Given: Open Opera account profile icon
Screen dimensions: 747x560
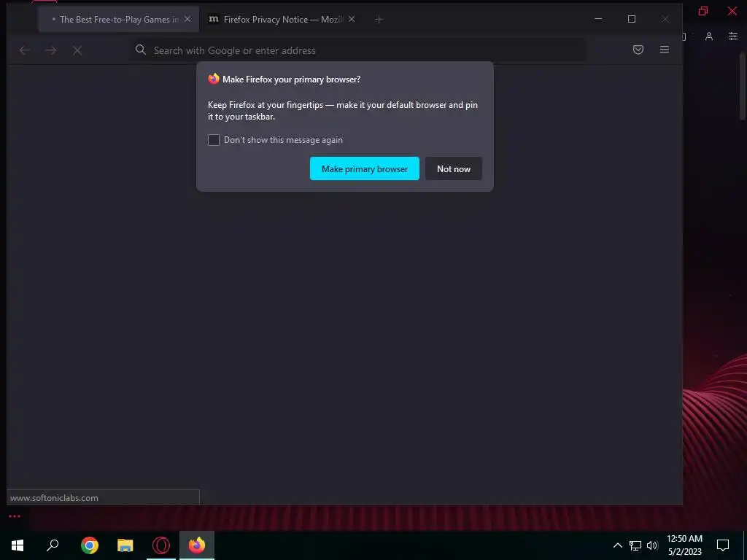Looking at the screenshot, I should [x=709, y=36].
